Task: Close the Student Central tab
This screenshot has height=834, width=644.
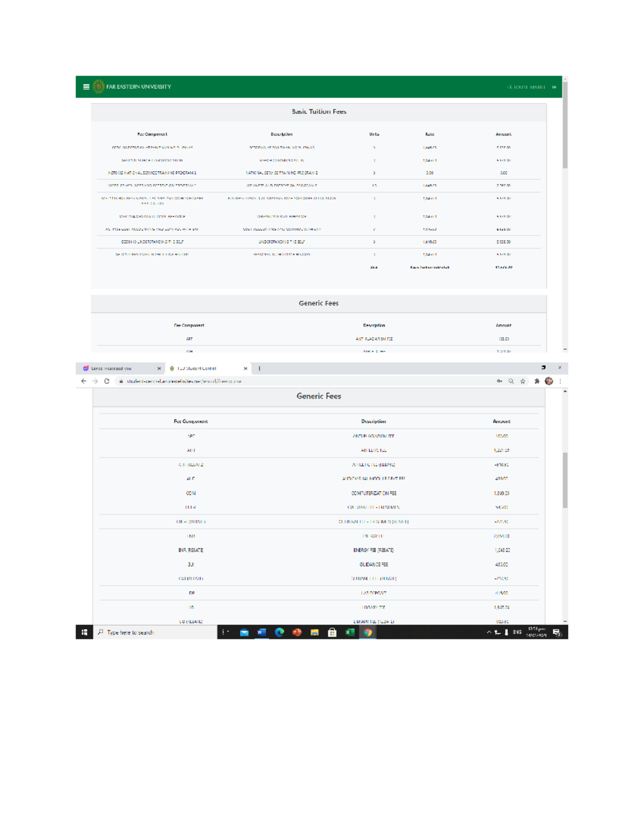Action: [x=245, y=368]
